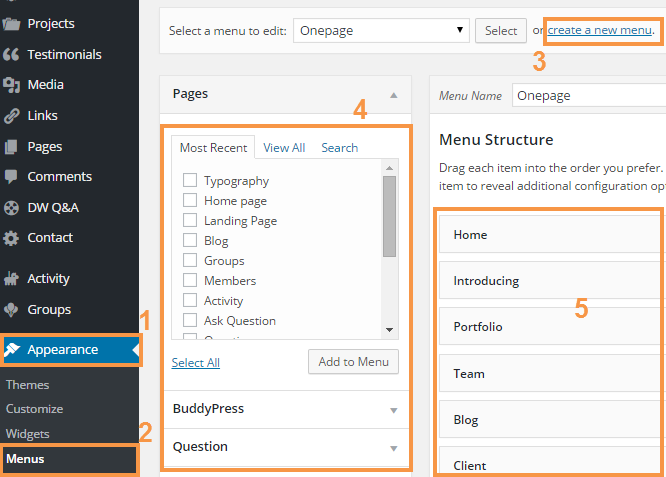Click the Team menu structure item
The width and height of the screenshot is (666, 477).
(x=552, y=373)
